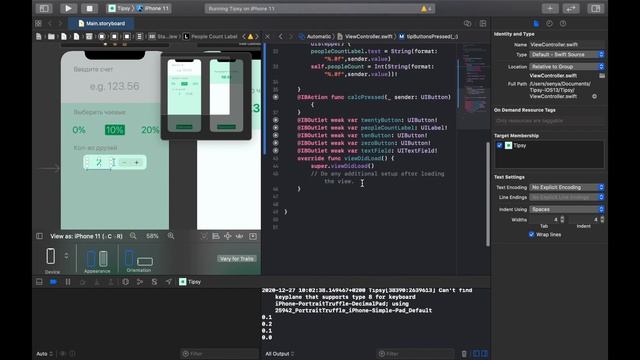The width and height of the screenshot is (640, 360).
Task: Open the Line Endings dropdown
Action: pyautogui.click(x=567, y=197)
